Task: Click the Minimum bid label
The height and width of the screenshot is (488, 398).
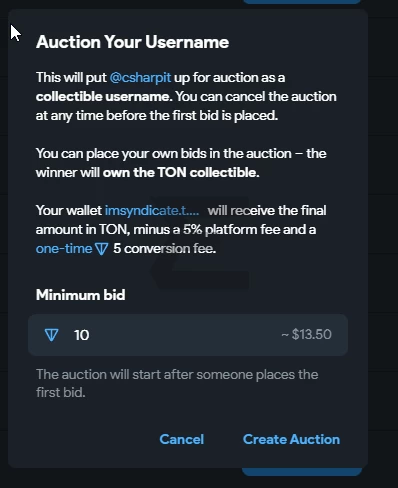Action: 81,295
